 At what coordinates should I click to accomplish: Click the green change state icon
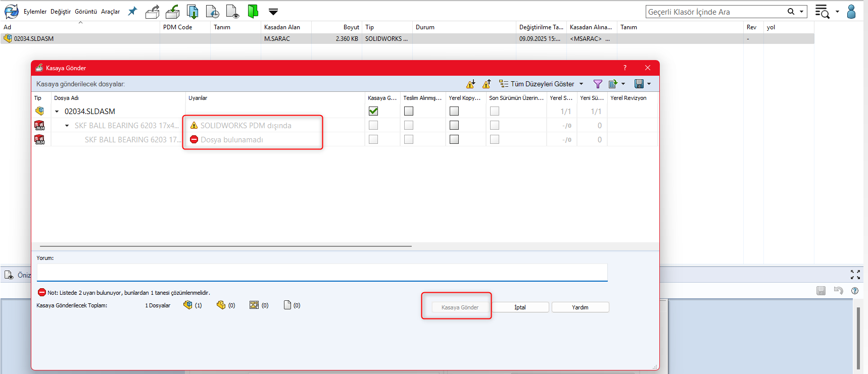[x=253, y=11]
